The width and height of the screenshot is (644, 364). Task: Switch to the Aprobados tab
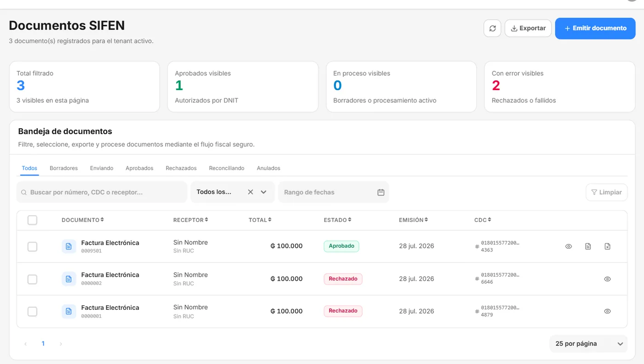coord(139,168)
